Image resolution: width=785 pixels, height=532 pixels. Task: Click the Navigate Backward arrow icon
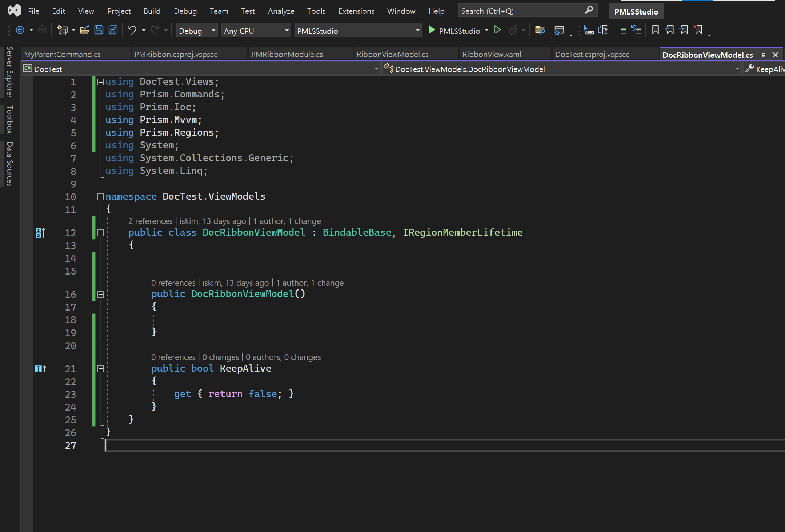[20, 30]
